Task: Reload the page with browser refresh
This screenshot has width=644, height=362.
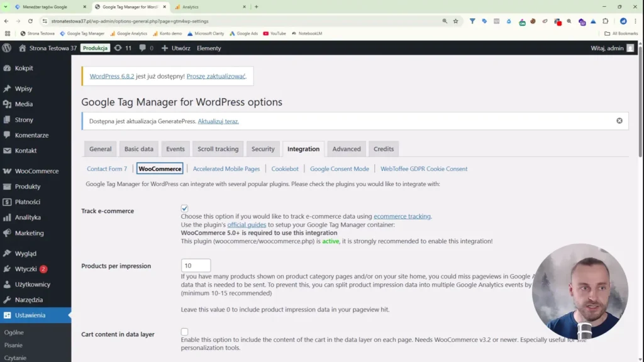Action: pyautogui.click(x=30, y=21)
